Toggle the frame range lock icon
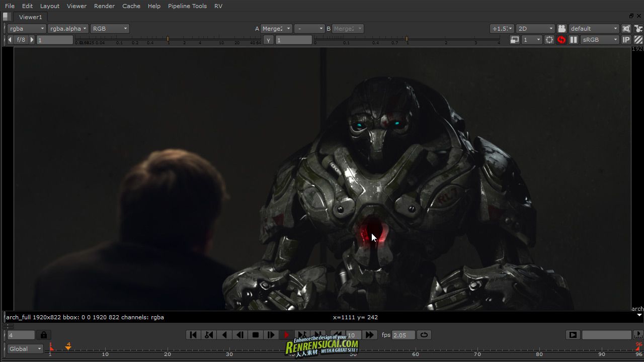Viewport: 644px width, 362px height. pos(43,335)
